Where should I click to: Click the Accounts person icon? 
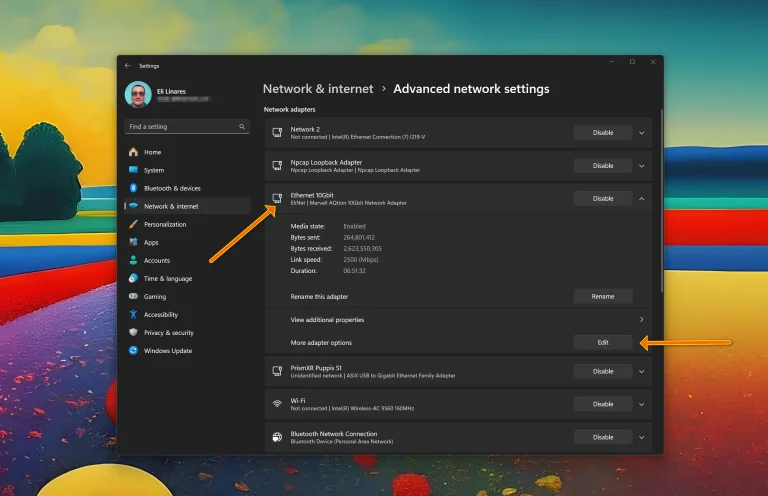(133, 260)
